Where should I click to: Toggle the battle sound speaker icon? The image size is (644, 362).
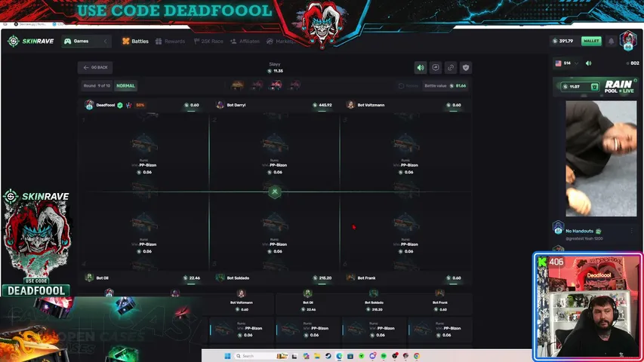click(x=421, y=68)
